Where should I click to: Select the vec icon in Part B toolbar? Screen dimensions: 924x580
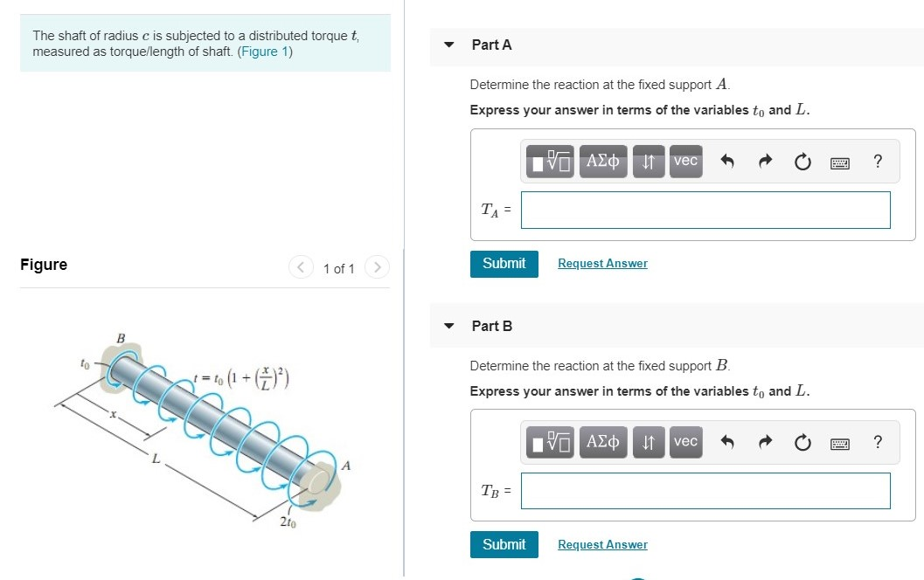685,442
